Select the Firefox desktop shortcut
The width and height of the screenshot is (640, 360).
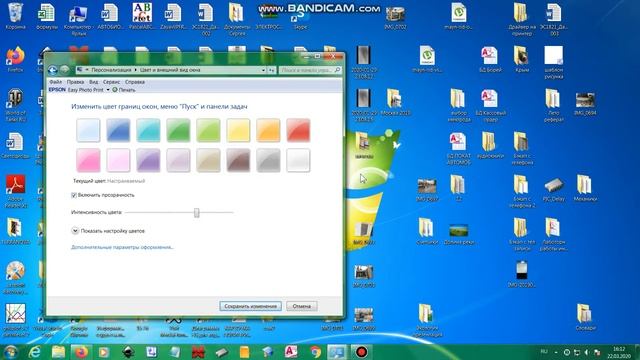[16, 59]
